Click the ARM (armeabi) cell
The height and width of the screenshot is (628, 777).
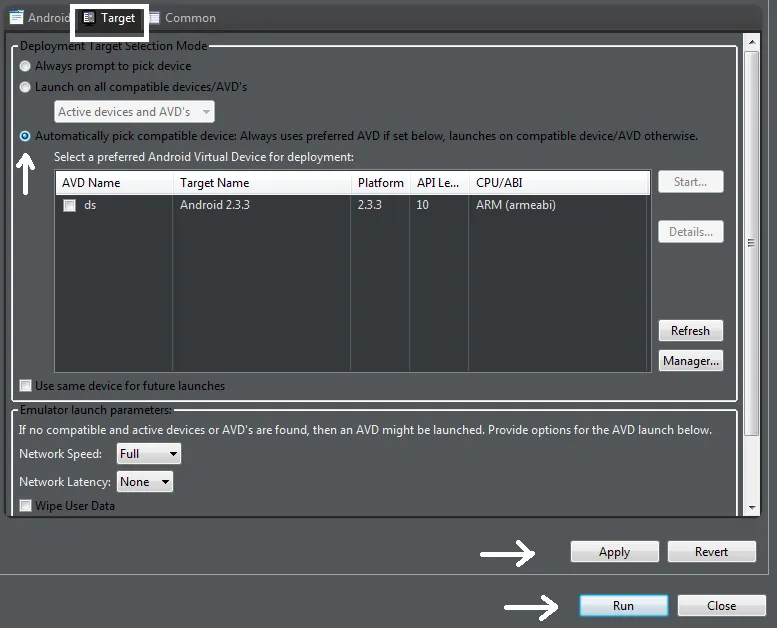pyautogui.click(x=516, y=205)
